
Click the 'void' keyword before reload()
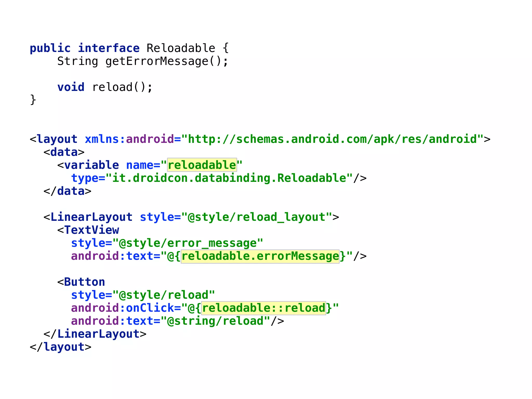tap(71, 87)
